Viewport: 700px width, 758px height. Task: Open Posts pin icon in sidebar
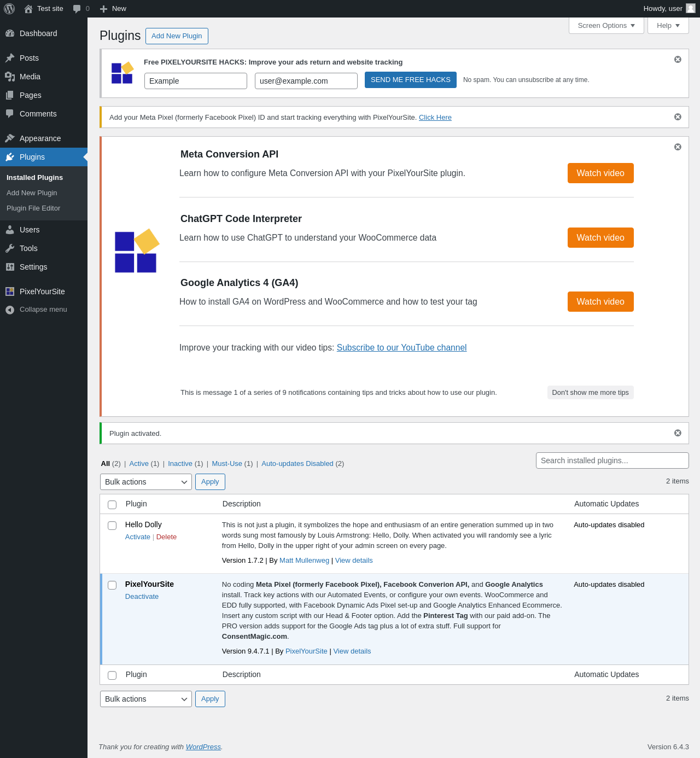(x=10, y=58)
